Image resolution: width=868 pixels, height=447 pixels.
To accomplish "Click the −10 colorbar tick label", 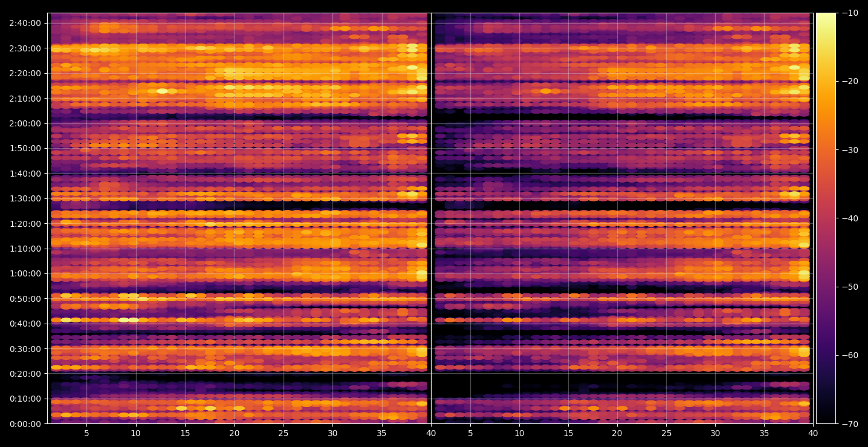I will pyautogui.click(x=849, y=13).
